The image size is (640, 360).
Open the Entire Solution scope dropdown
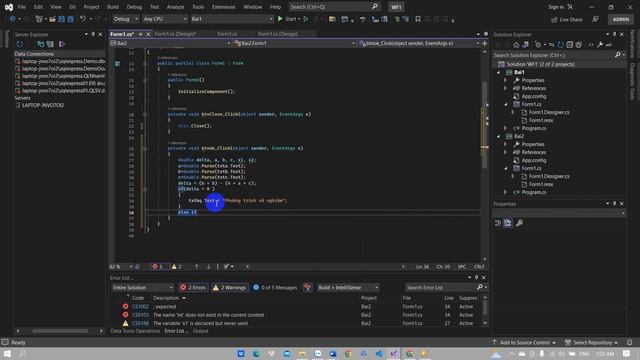point(142,287)
